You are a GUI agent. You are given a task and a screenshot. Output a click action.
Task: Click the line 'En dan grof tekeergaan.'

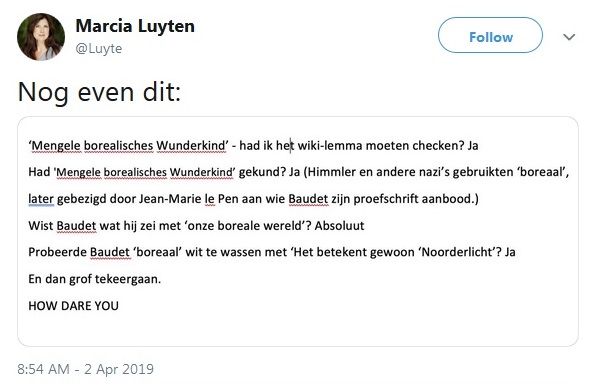pos(95,279)
